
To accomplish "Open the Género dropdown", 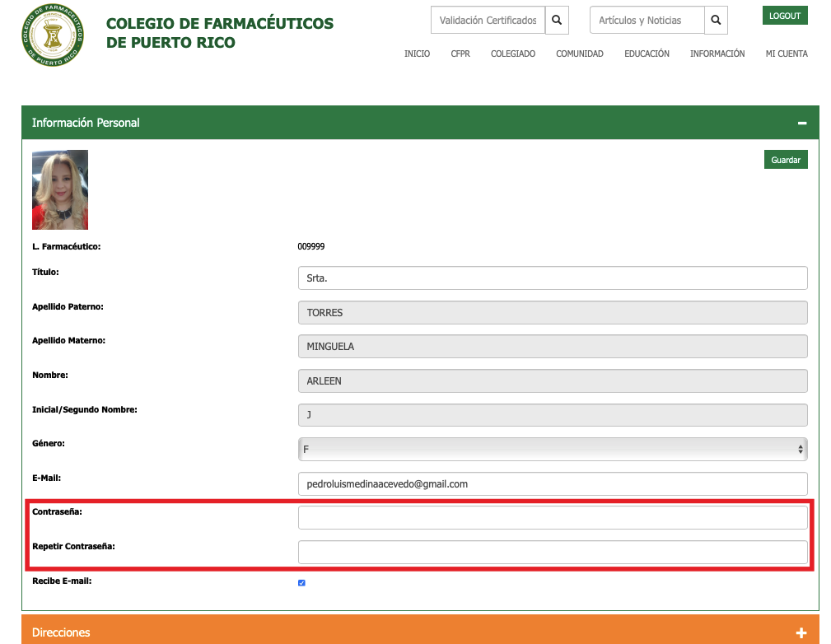I will (552, 449).
